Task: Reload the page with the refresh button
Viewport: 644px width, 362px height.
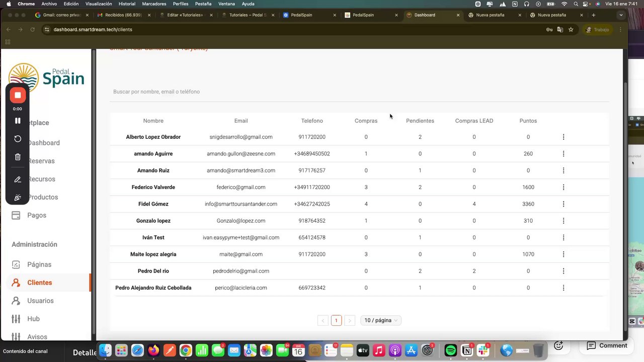Action: coord(33,30)
